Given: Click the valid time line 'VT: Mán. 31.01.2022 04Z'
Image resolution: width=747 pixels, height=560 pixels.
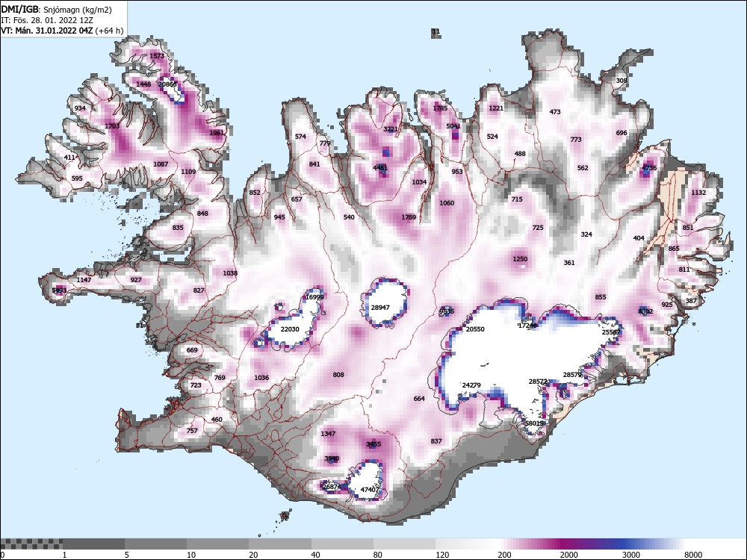Looking at the screenshot, I should tap(47, 31).
